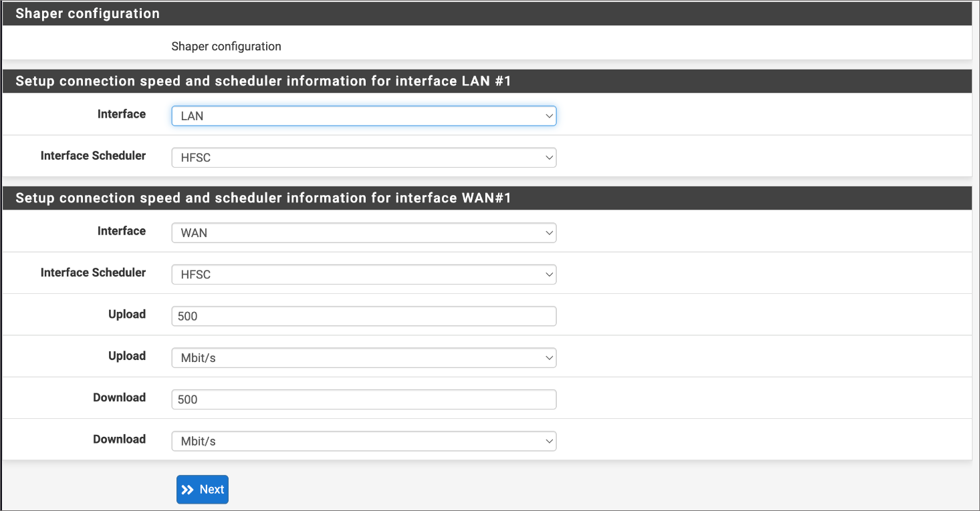Click the Shaper configuration description text
This screenshot has width=980, height=511.
coord(226,47)
